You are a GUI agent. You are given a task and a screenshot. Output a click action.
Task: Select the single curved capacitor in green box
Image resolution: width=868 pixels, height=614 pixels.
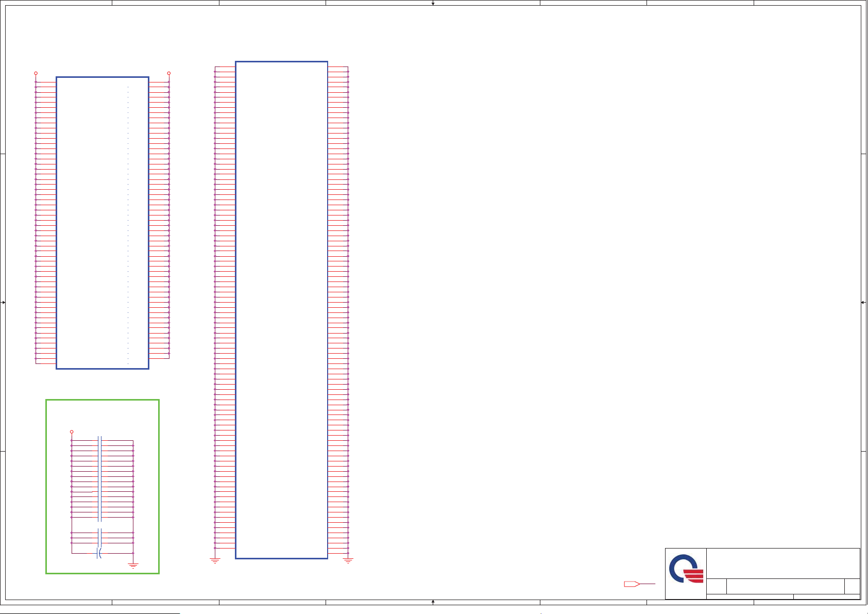(x=99, y=553)
